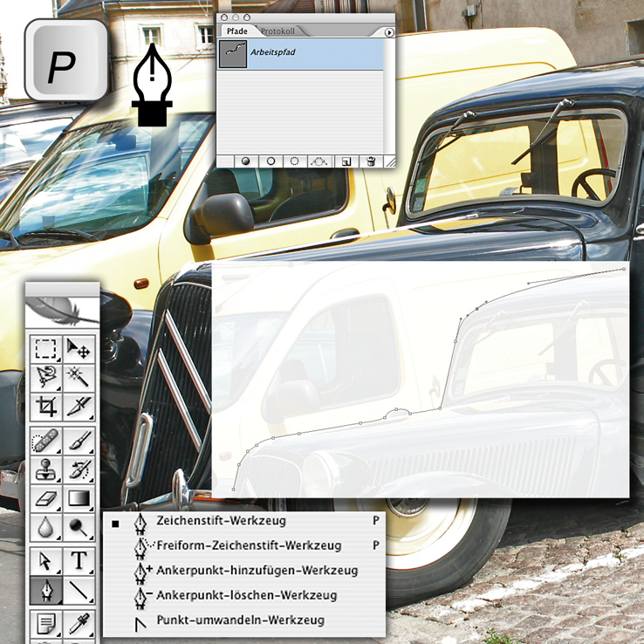Load path as selection with dotted circle icon
This screenshot has width=644, height=644.
(295, 161)
